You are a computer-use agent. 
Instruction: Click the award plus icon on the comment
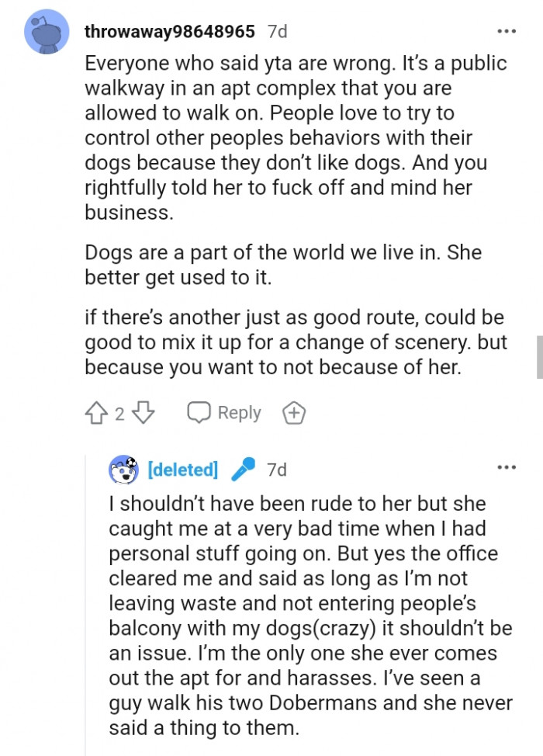pyautogui.click(x=294, y=412)
